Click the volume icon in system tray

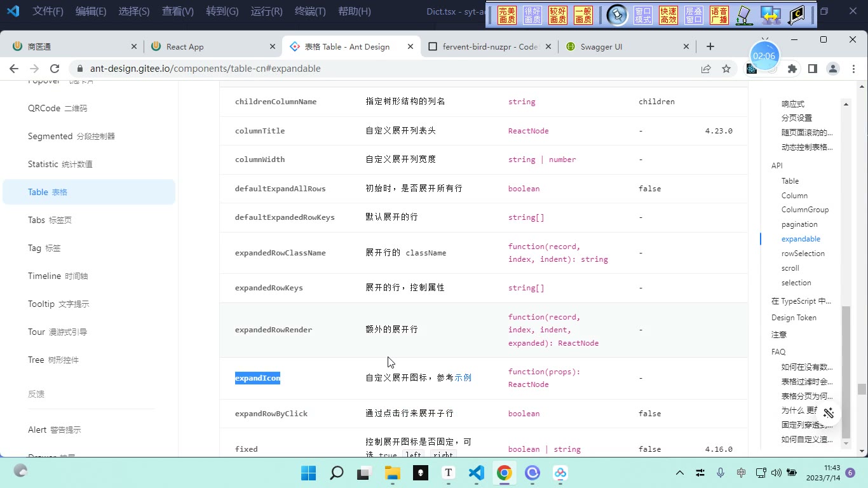pyautogui.click(x=776, y=473)
